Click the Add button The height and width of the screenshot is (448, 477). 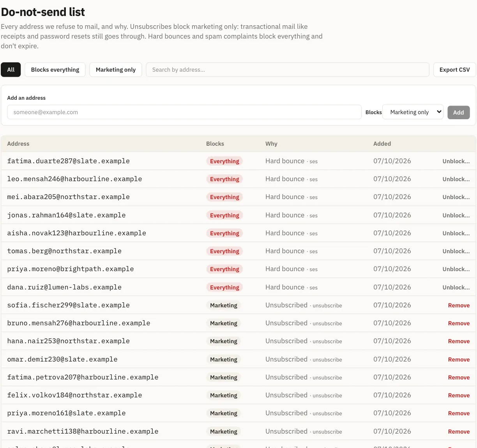tap(459, 113)
